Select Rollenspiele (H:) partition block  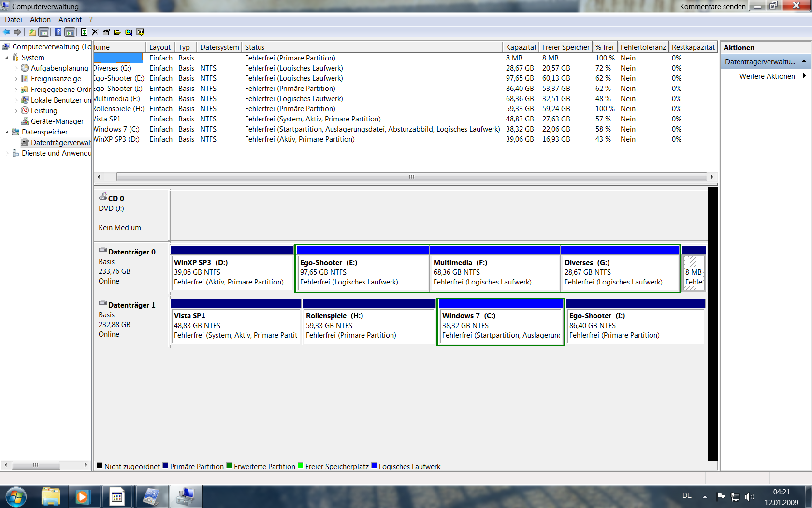369,322
